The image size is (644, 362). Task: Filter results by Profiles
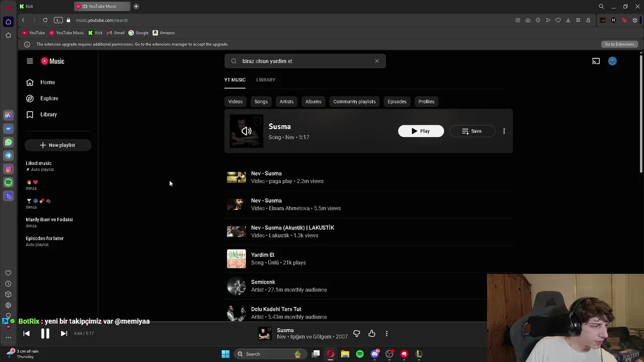pos(426,102)
